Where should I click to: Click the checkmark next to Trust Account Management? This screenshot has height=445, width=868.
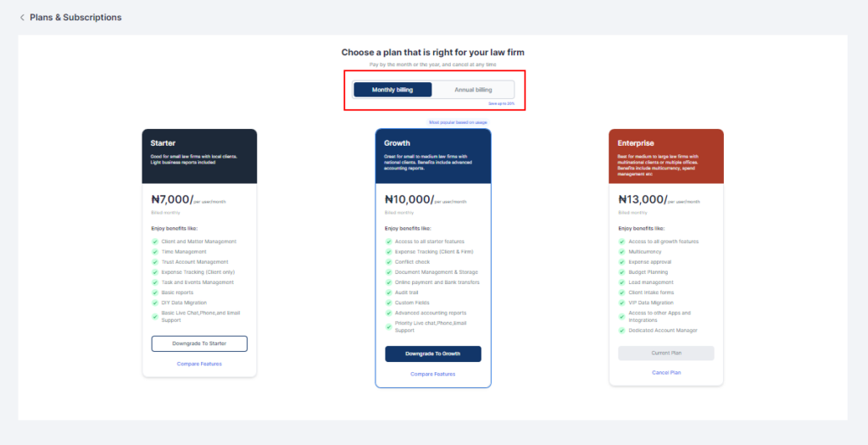coord(154,262)
